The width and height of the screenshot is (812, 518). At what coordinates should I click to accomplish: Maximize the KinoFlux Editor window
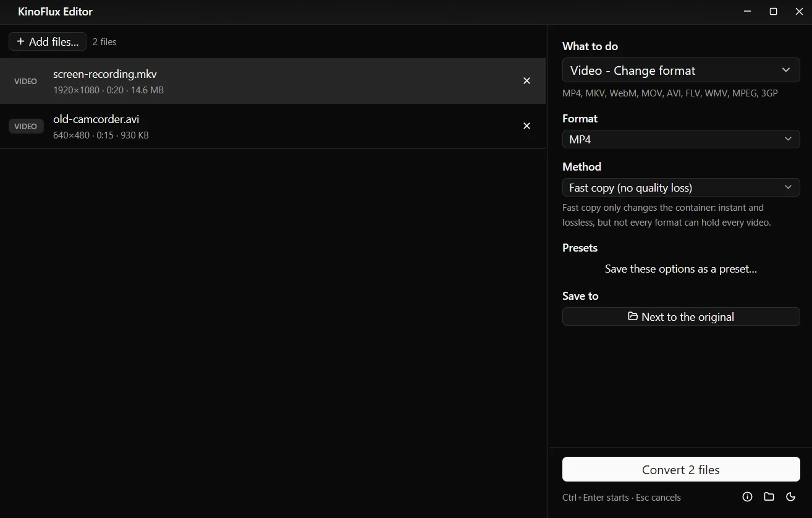pyautogui.click(x=773, y=12)
